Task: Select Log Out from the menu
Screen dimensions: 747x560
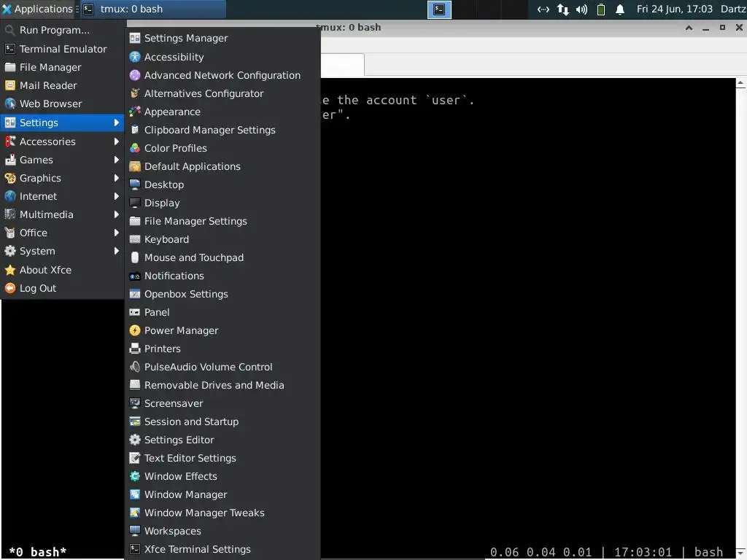Action: (63, 288)
